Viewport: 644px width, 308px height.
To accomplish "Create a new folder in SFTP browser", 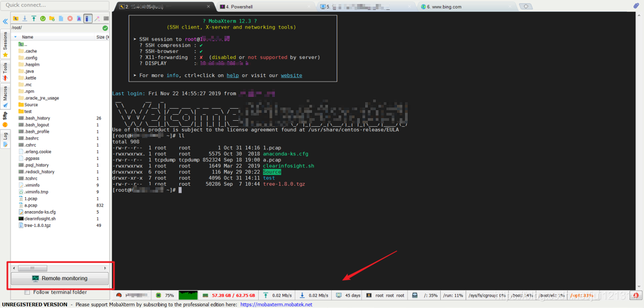I will 52,19.
